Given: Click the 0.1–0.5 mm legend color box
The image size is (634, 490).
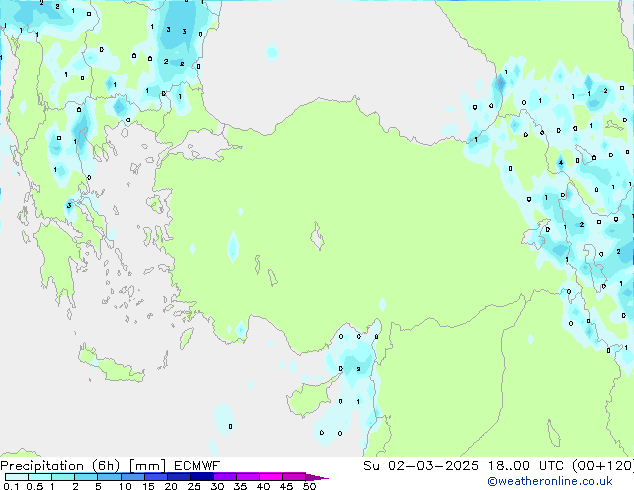Looking at the screenshot, I should point(17,477).
